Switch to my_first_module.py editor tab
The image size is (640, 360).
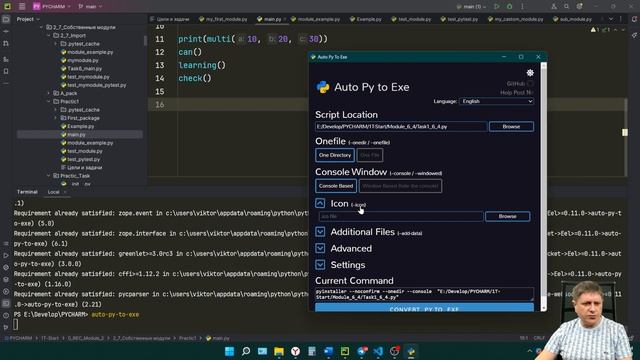tap(223, 19)
